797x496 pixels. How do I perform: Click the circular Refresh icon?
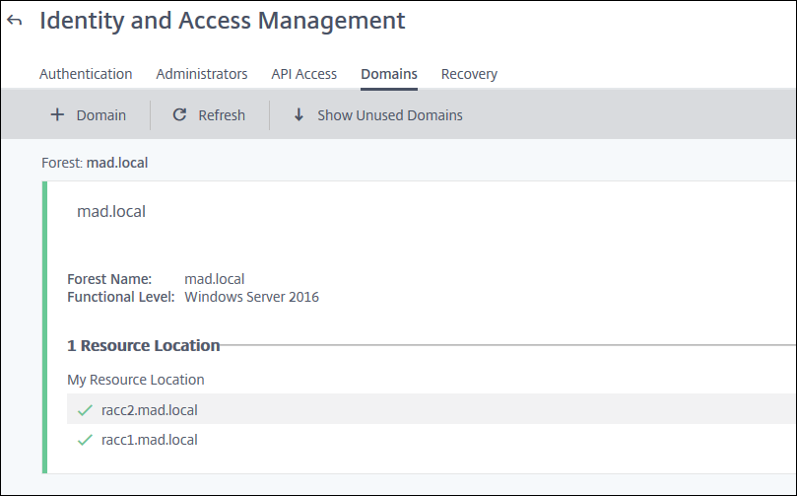click(x=180, y=115)
